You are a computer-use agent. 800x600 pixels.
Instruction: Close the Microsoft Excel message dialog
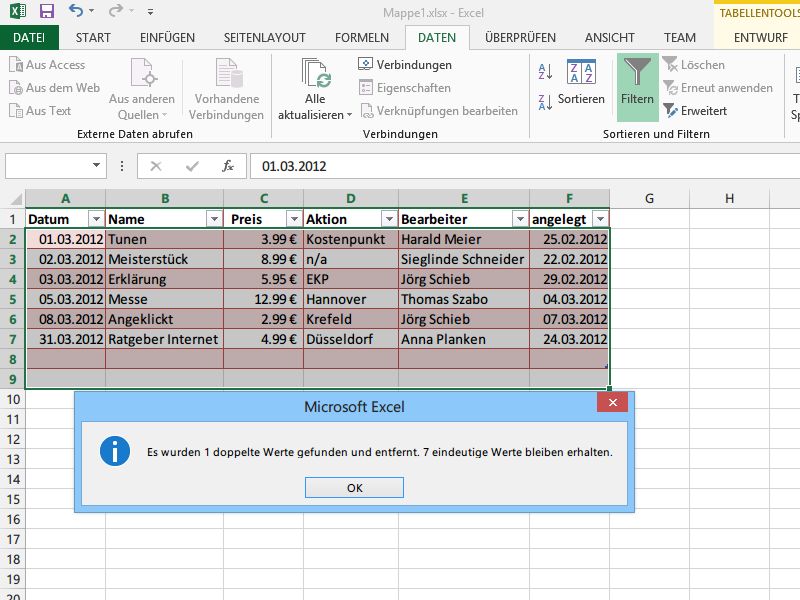(x=613, y=403)
